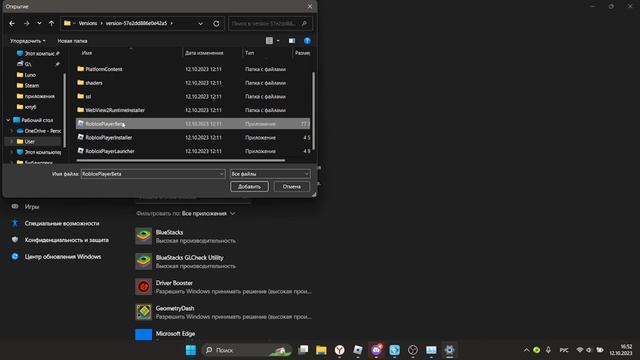
Task: Sort by the Имя column header
Action: (x=87, y=53)
